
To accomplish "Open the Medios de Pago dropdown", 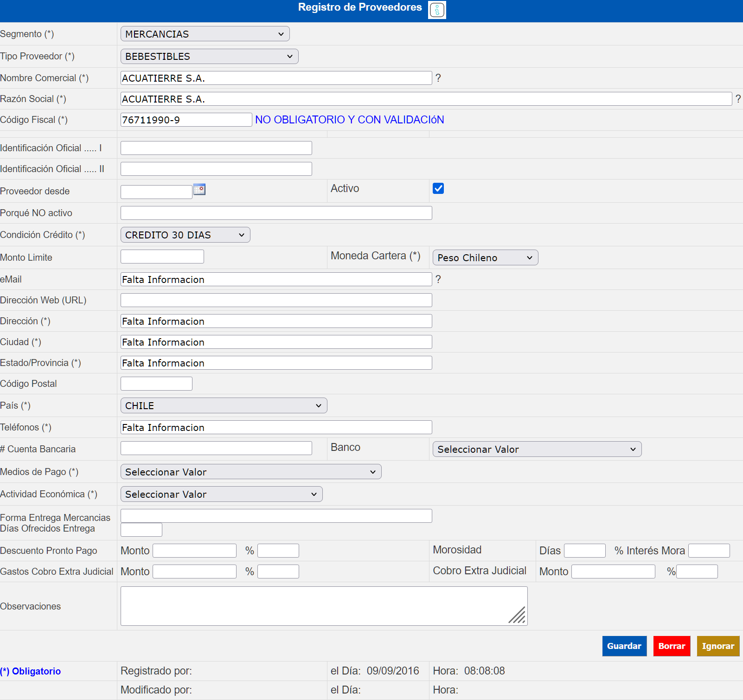I will (x=251, y=472).
